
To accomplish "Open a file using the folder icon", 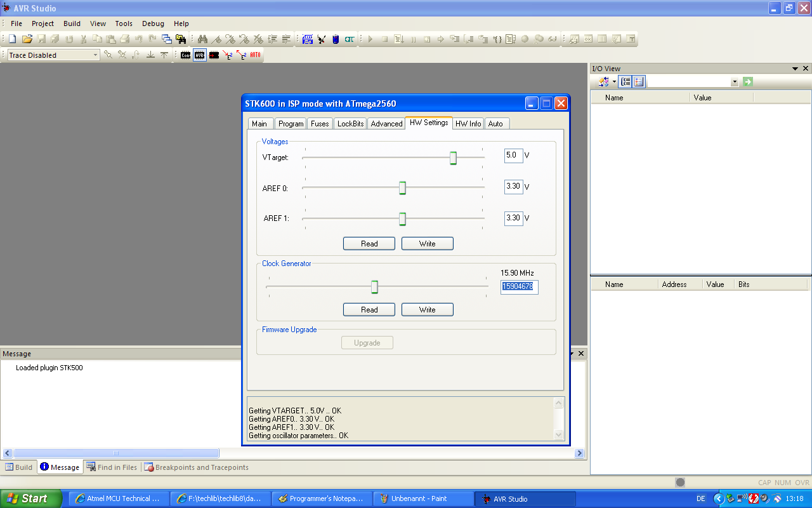I will (27, 39).
